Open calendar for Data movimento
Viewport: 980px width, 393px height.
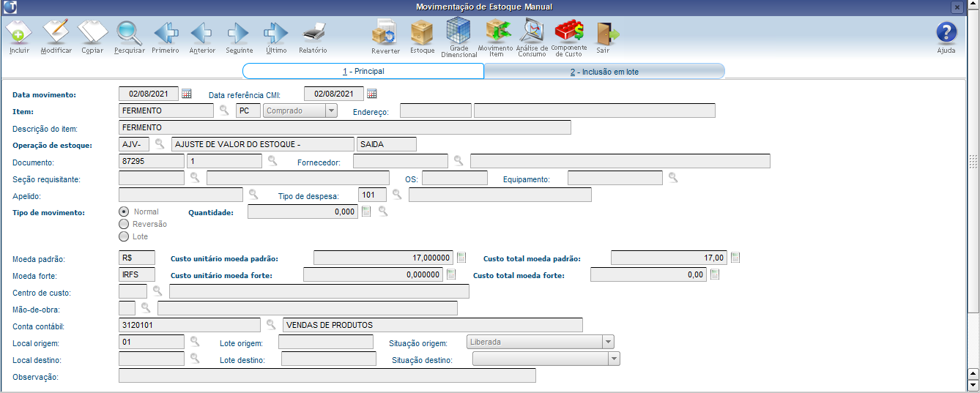[187, 94]
